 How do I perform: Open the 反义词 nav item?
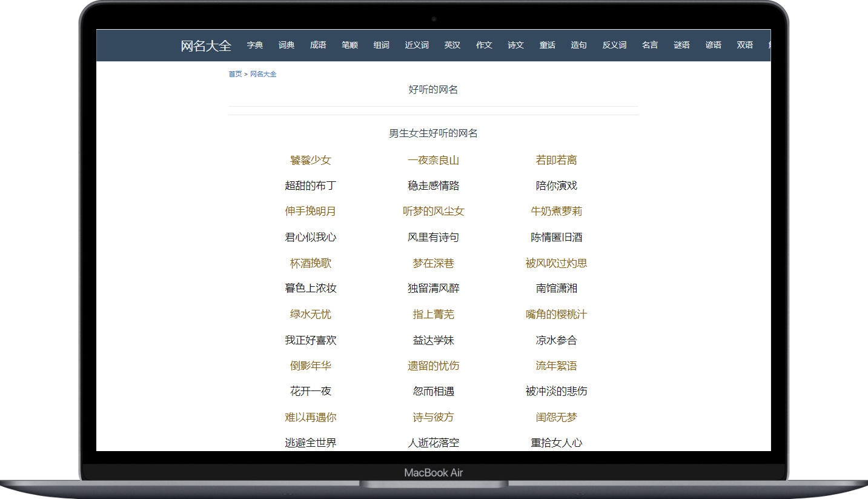(x=614, y=45)
